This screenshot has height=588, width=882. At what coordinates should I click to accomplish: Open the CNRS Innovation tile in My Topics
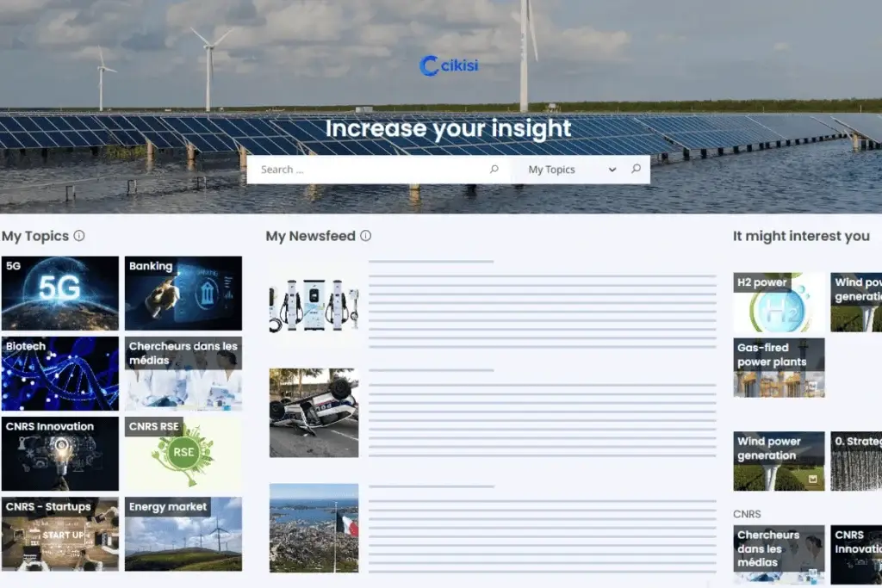point(60,454)
